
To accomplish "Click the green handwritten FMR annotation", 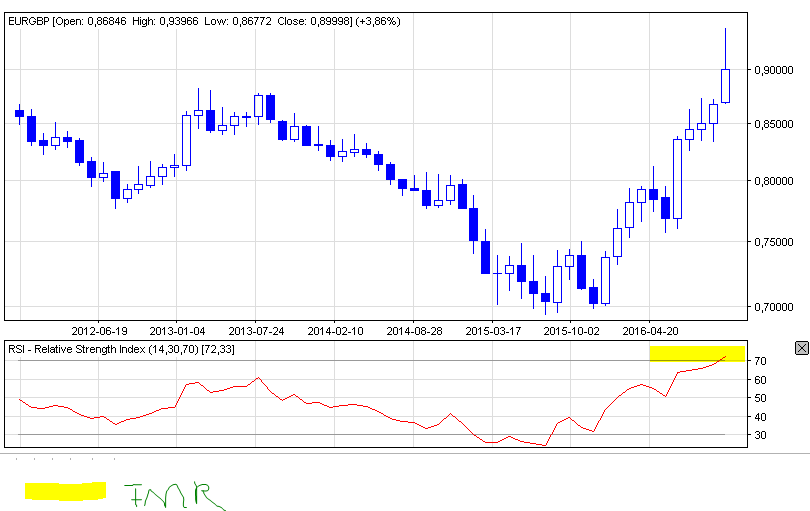I will [172, 495].
